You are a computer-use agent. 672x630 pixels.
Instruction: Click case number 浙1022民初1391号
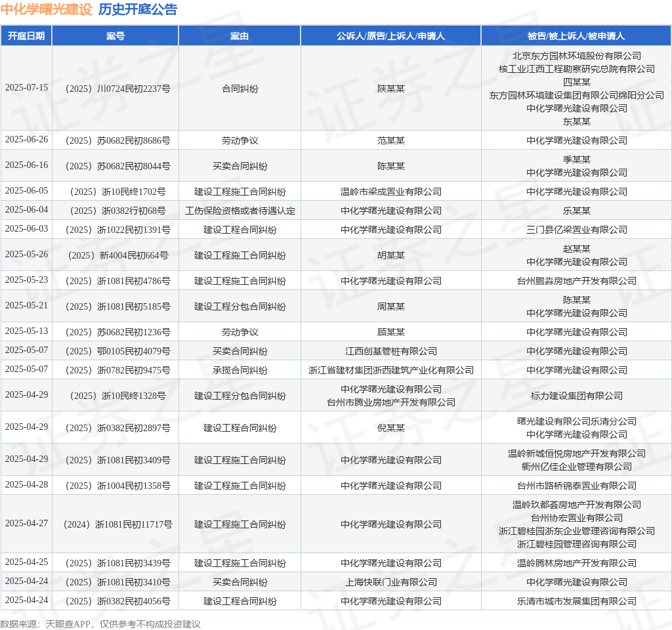pos(118,230)
